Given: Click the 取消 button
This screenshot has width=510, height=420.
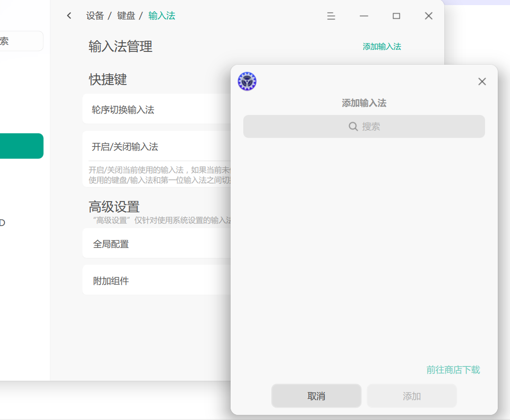Looking at the screenshot, I should (x=316, y=396).
